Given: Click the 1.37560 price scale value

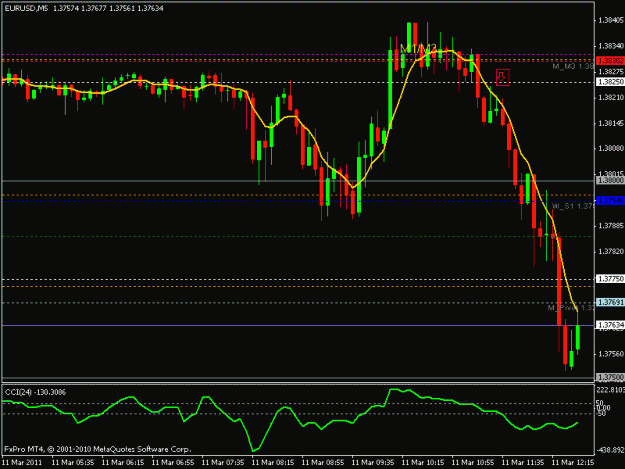Looking at the screenshot, I should [x=611, y=354].
